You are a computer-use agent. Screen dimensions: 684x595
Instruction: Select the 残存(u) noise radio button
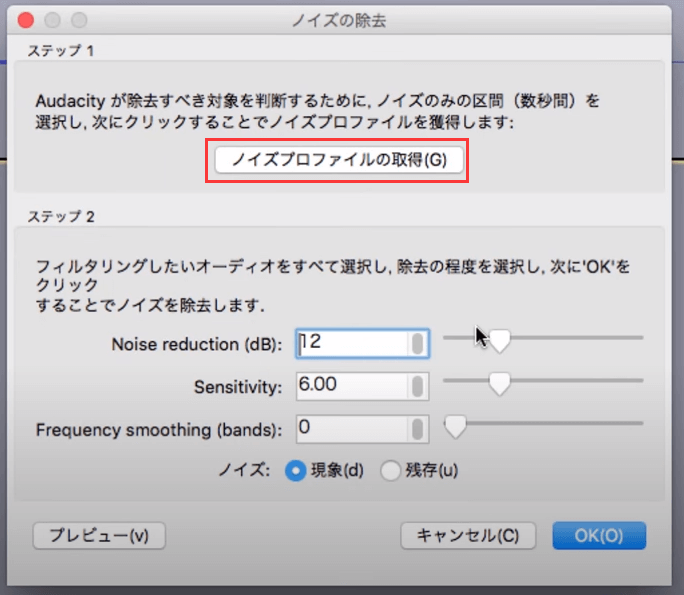tap(390, 471)
